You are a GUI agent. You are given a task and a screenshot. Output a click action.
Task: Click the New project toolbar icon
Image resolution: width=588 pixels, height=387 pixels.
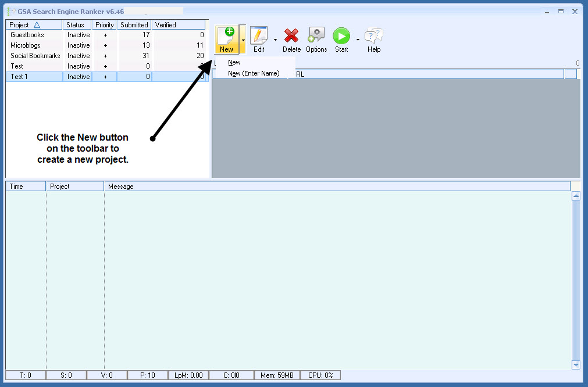(x=226, y=36)
